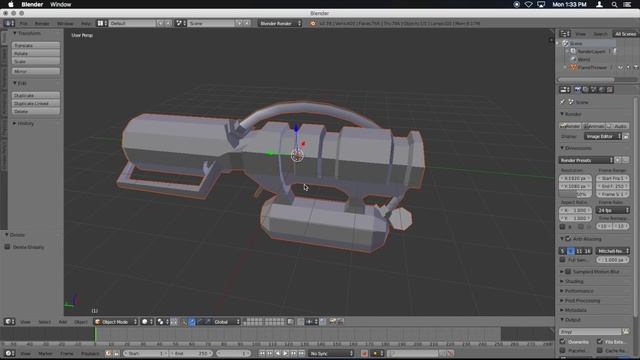The image size is (640, 360).
Task: Toggle the Delete Globally checkbox
Action: [7, 247]
